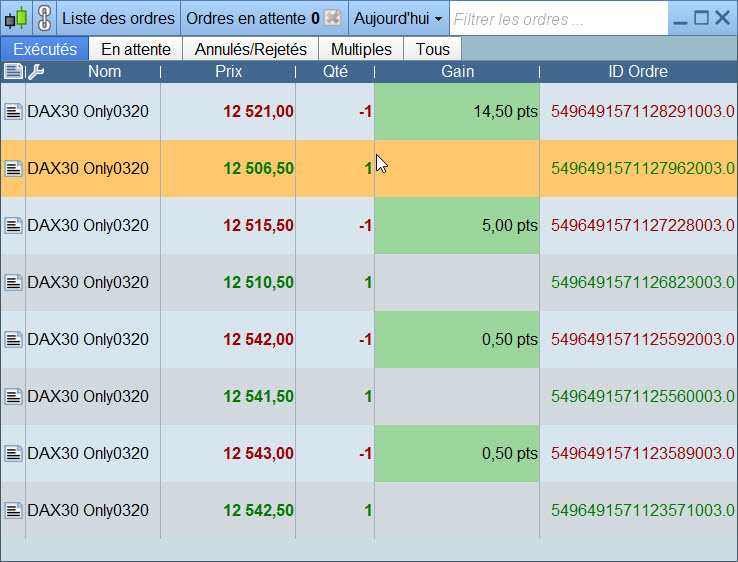
Task: Switch to the Exécutés tab
Action: (45, 49)
